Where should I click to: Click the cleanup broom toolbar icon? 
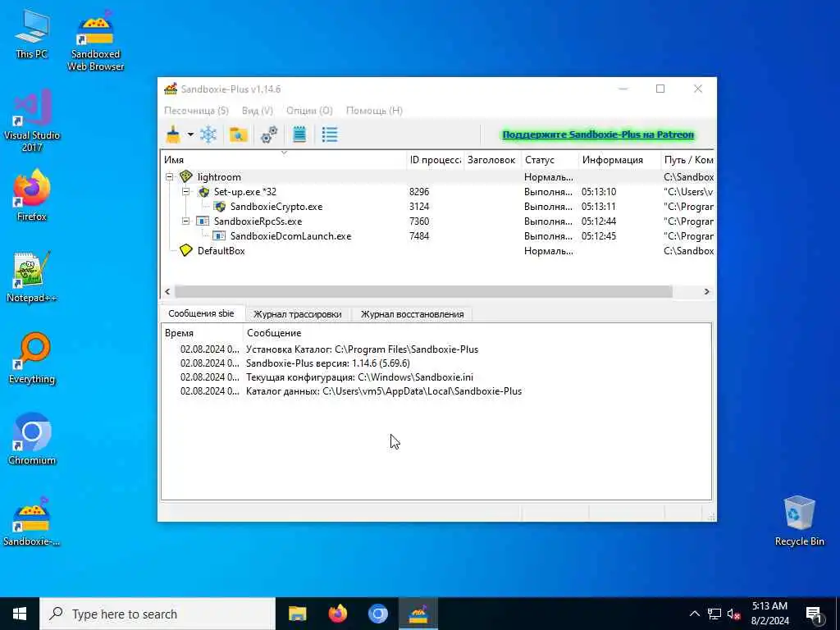pyautogui.click(x=173, y=135)
